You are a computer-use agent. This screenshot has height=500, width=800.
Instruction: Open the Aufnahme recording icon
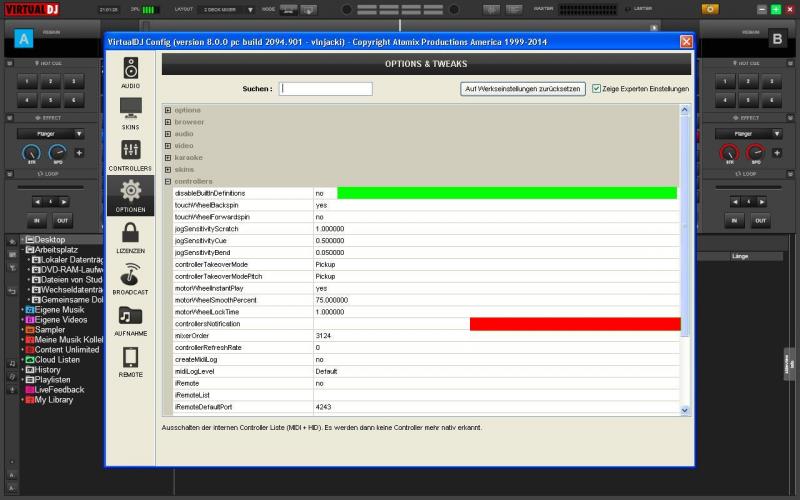[x=131, y=315]
